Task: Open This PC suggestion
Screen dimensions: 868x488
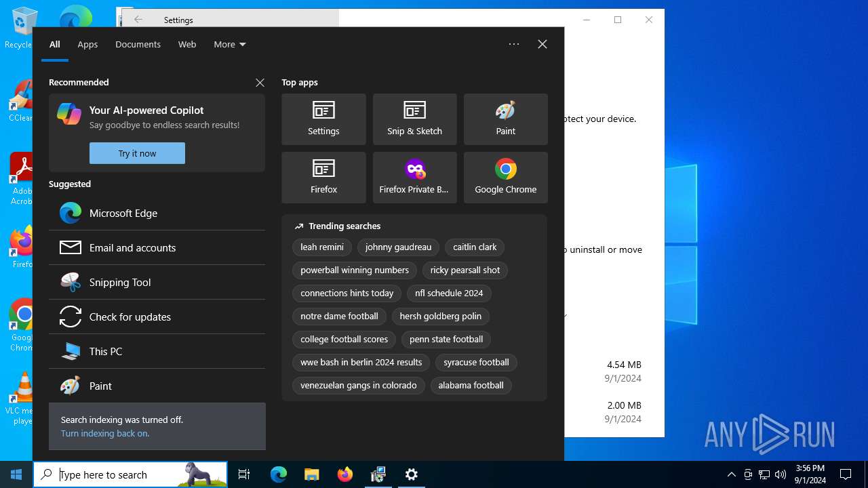Action: tap(157, 351)
